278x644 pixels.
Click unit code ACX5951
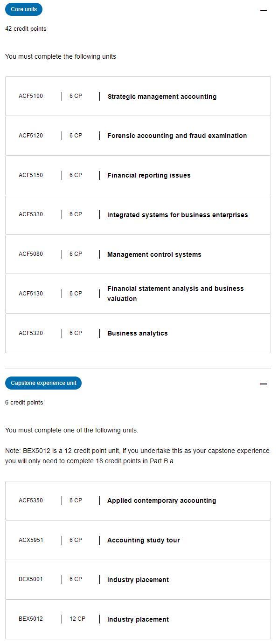coord(31,540)
